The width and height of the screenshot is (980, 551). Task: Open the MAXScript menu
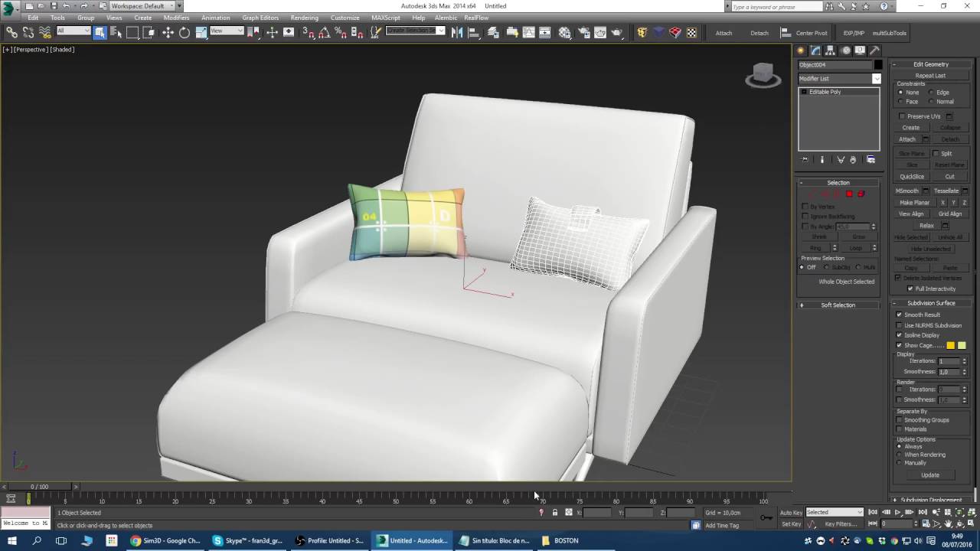386,18
